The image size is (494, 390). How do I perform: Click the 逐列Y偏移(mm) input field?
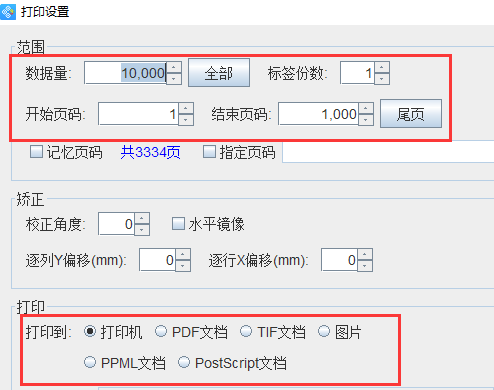157,260
